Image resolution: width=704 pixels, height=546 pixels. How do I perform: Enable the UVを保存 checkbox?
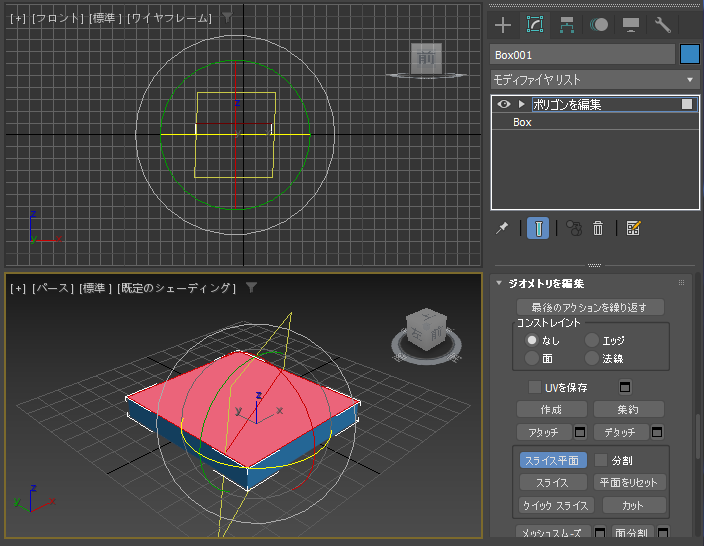[535, 387]
